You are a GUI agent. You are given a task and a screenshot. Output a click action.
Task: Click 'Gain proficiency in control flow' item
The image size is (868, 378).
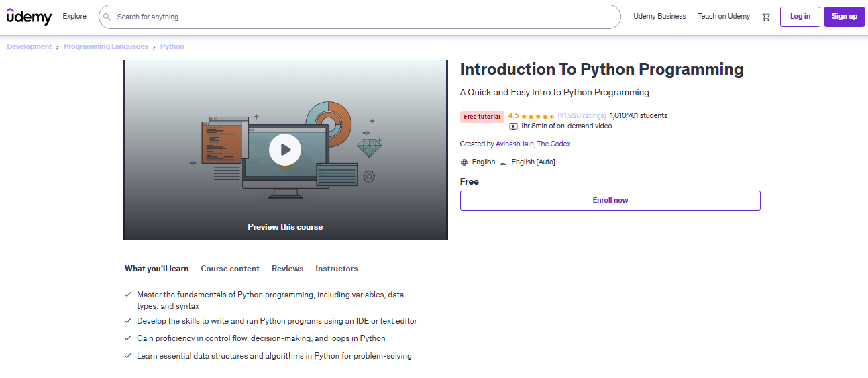pyautogui.click(x=261, y=338)
